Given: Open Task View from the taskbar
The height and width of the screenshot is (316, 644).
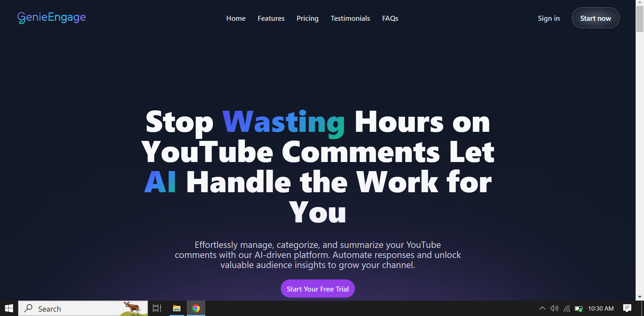Looking at the screenshot, I should tap(157, 308).
